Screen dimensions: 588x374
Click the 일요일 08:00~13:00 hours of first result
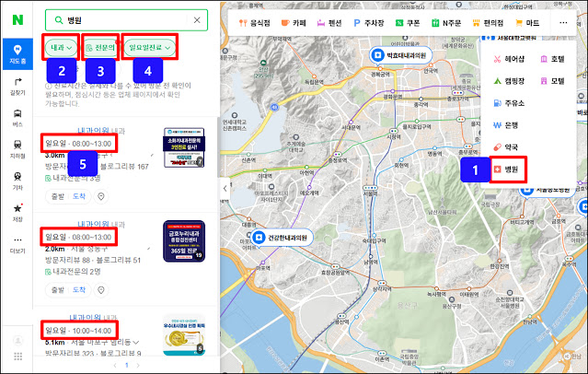78,144
